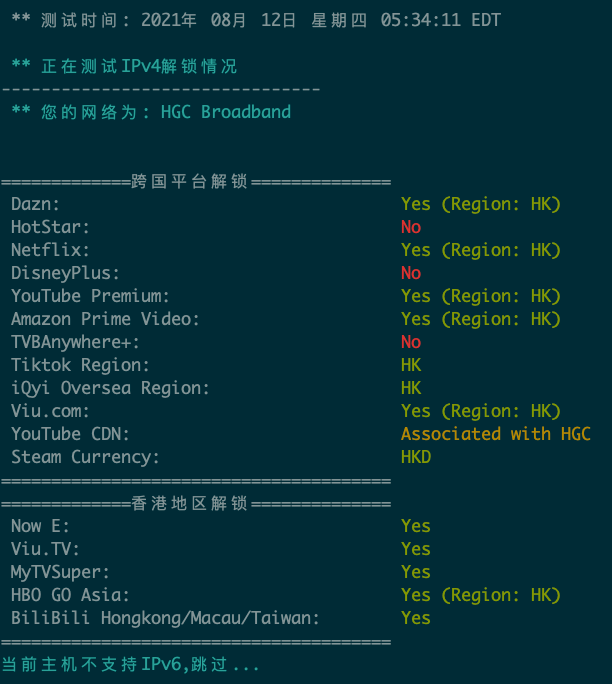Select HK value for Tiktok Region
612x684 pixels.
click(x=411, y=365)
